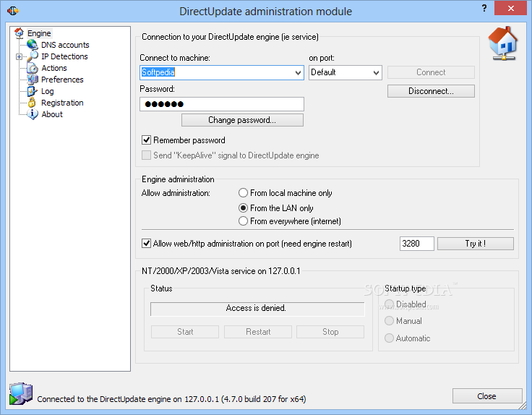Click the house network icon
Viewport: 532px width, 415px height.
504,44
